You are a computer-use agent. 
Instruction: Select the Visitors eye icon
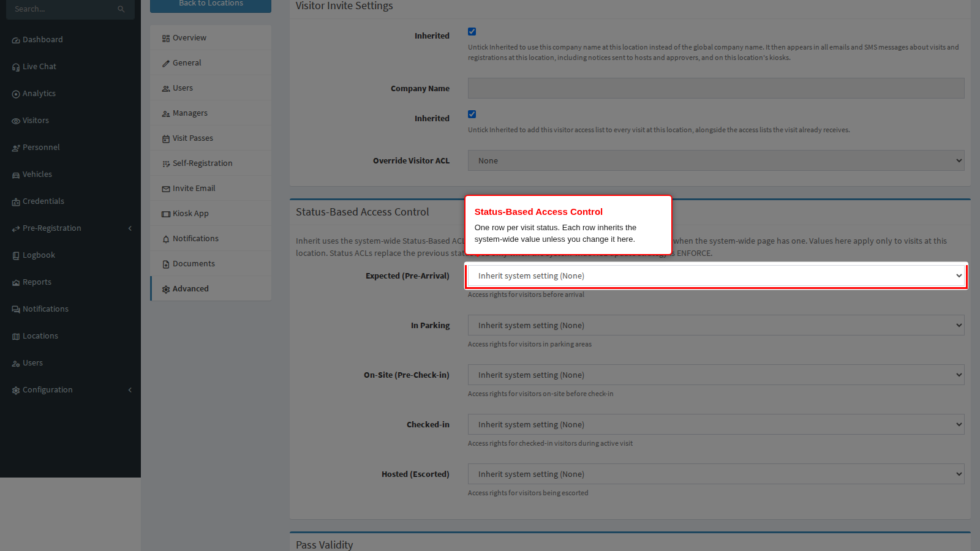(x=16, y=121)
